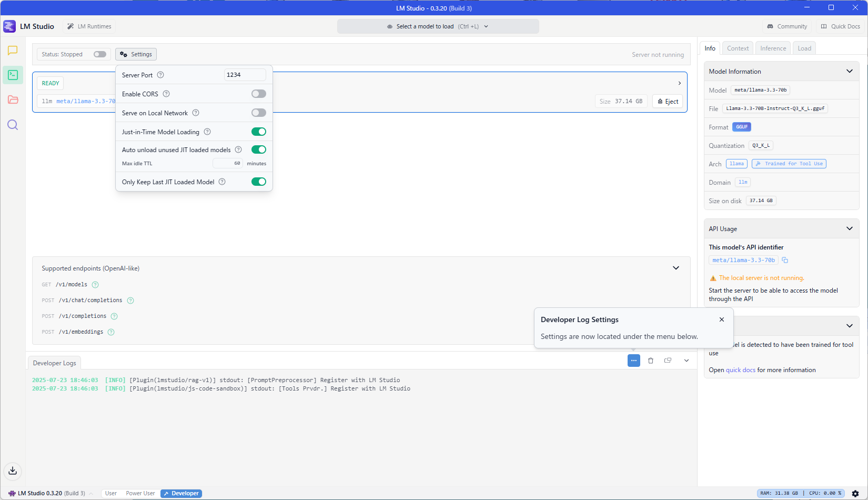Open My Models folder icon in sidebar
The width and height of the screenshot is (868, 500).
point(13,100)
